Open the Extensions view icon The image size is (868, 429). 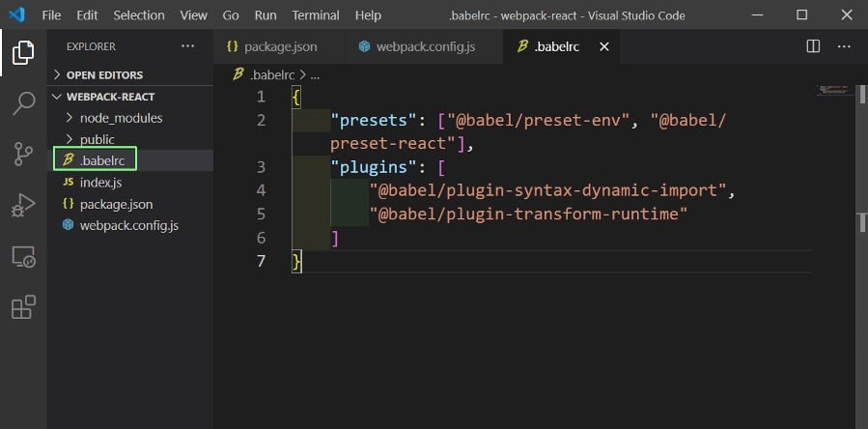pyautogui.click(x=23, y=307)
